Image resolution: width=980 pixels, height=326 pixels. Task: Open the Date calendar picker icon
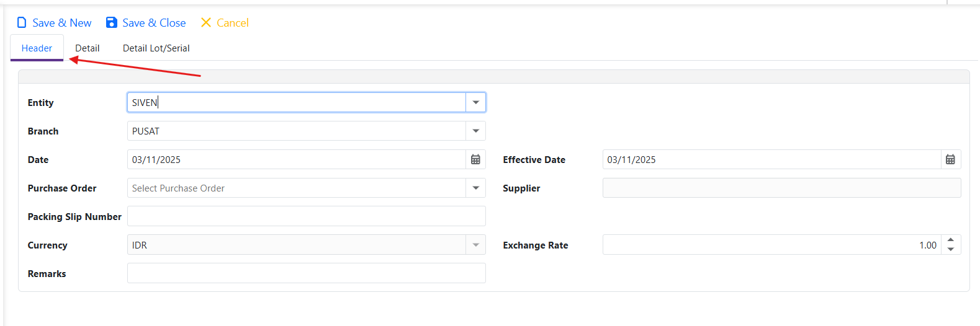tap(475, 159)
